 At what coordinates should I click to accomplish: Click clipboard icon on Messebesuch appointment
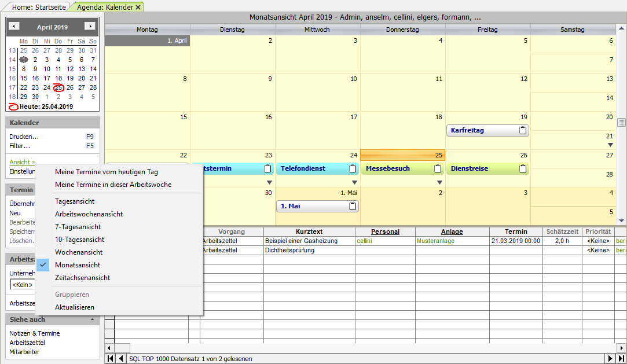[437, 169]
